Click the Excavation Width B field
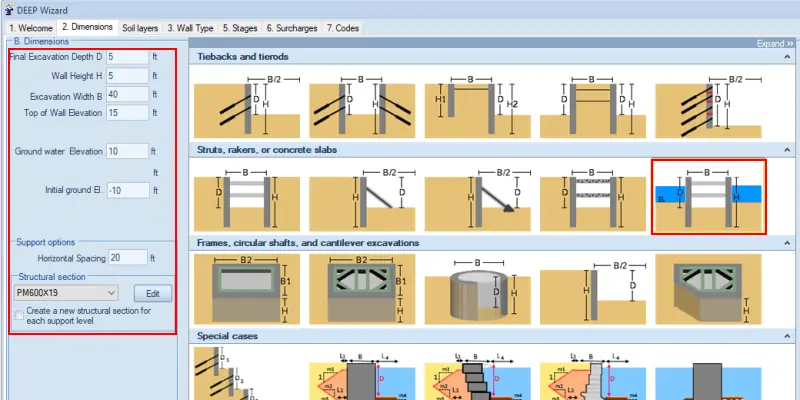Screen dimensions: 800x400 [x=128, y=94]
